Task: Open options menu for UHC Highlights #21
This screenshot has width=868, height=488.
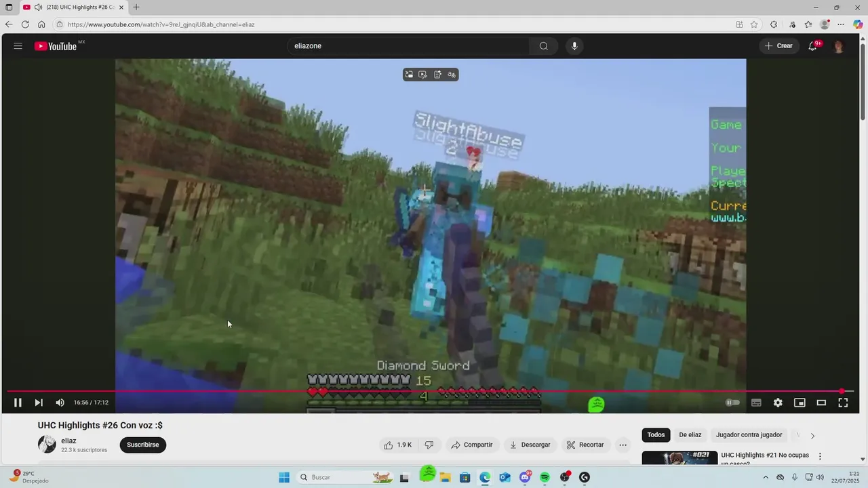Action: tap(820, 457)
